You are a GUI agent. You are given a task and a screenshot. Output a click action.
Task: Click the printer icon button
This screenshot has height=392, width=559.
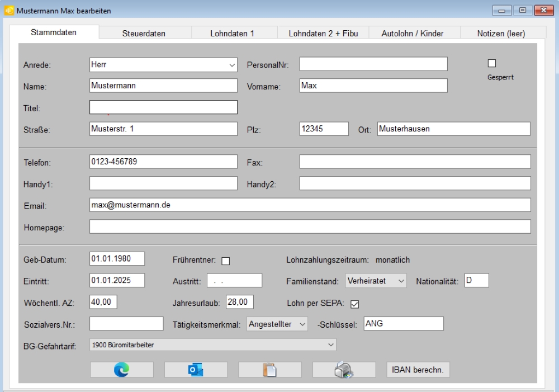click(344, 370)
